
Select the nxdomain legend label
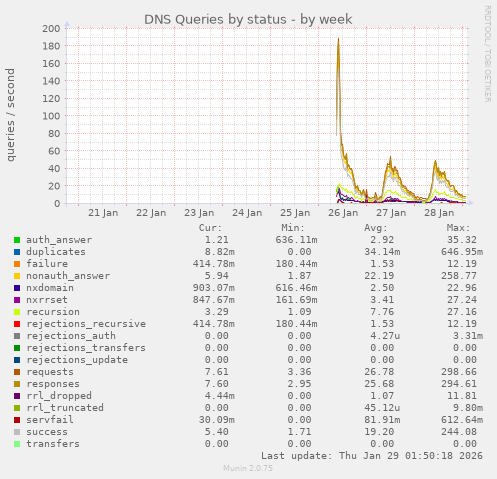coord(50,288)
